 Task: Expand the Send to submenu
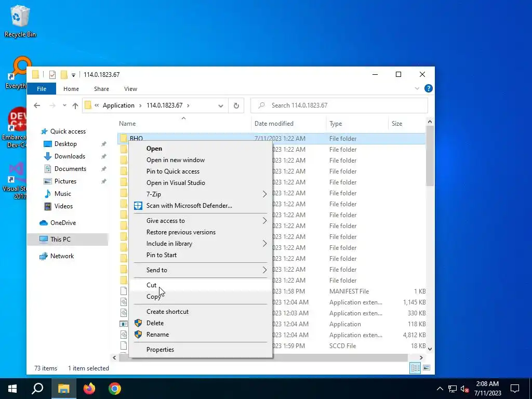200,270
